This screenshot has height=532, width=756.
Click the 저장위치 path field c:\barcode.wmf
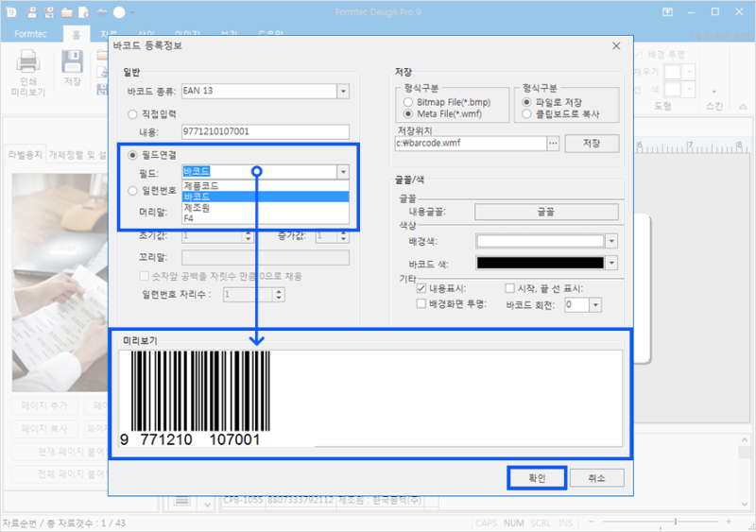tap(471, 144)
